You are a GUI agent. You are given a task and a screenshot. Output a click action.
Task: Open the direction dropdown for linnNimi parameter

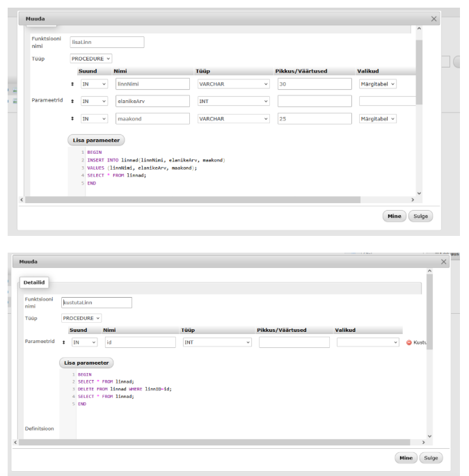(94, 84)
